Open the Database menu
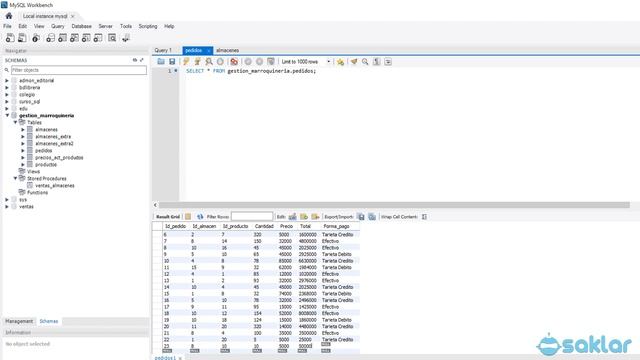 click(81, 26)
